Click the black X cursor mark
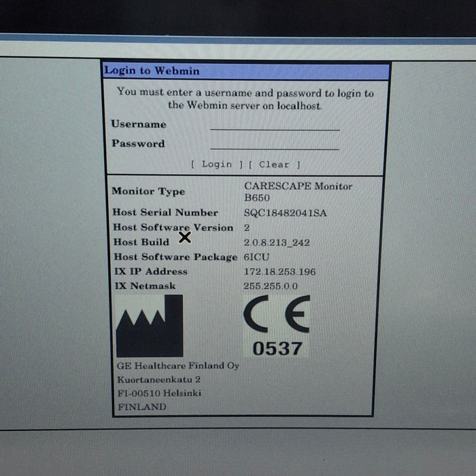The image size is (476, 476). 184,237
